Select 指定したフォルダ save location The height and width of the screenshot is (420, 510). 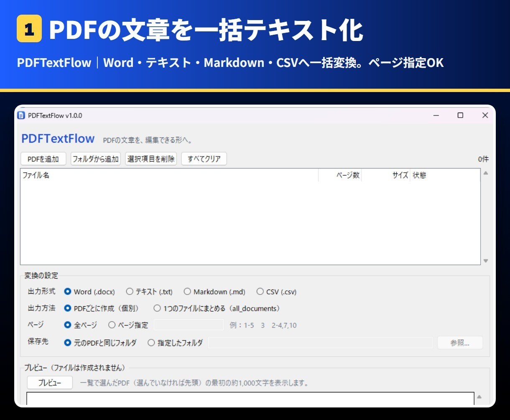[x=176, y=343]
